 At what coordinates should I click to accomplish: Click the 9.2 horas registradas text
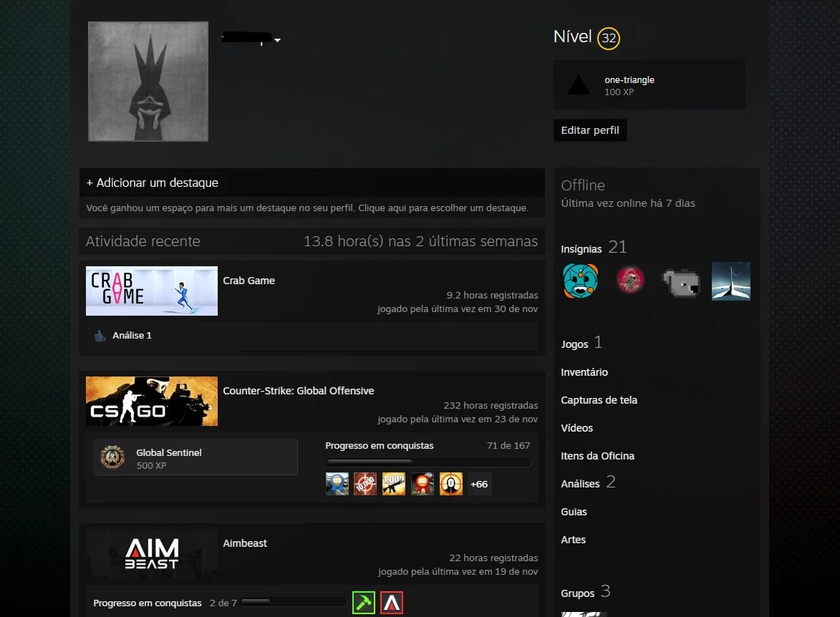coord(492,295)
